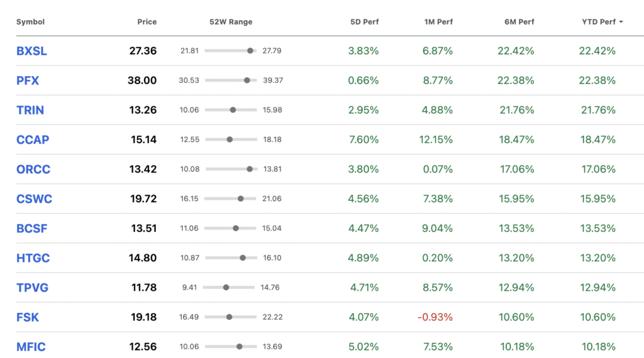Open the MFIC ticker link

[x=31, y=347]
